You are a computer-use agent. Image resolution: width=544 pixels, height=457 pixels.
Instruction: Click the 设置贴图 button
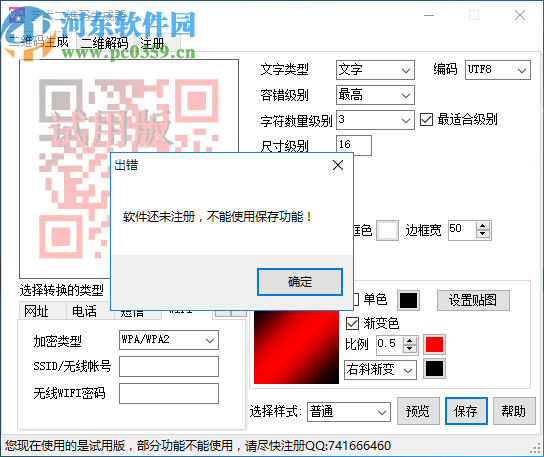[x=473, y=301]
